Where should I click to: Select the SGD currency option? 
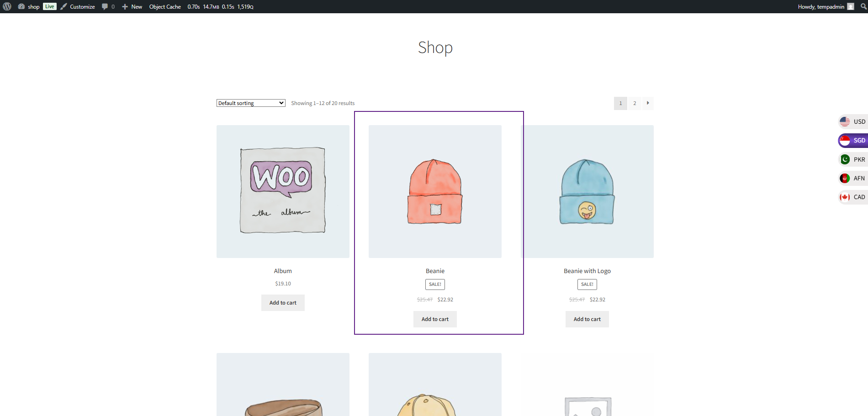(853, 141)
